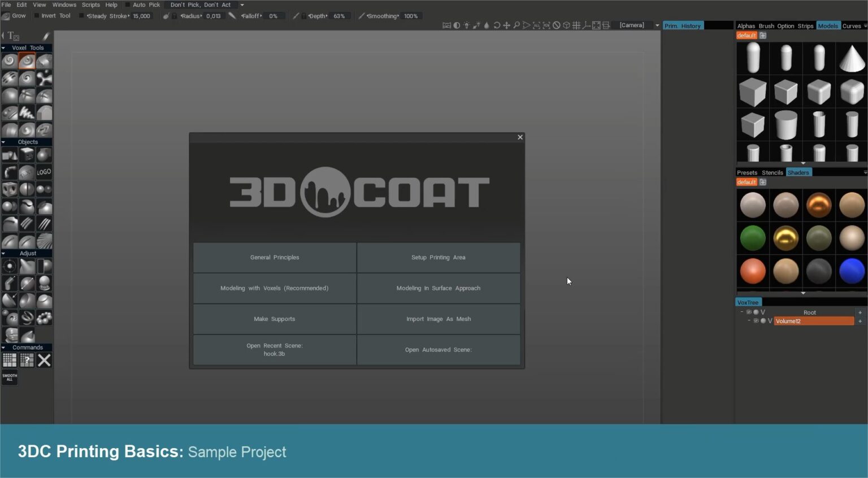Select the water droplet icon in the toolbar

click(x=487, y=25)
